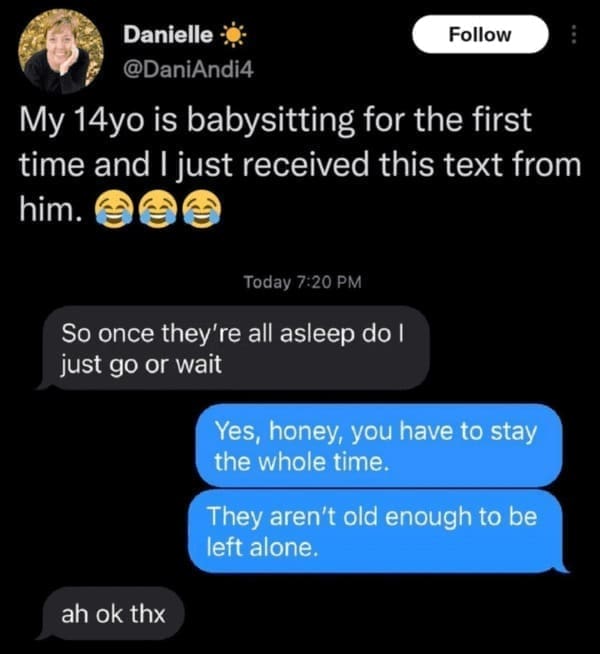Click the Danielle display name

click(168, 35)
